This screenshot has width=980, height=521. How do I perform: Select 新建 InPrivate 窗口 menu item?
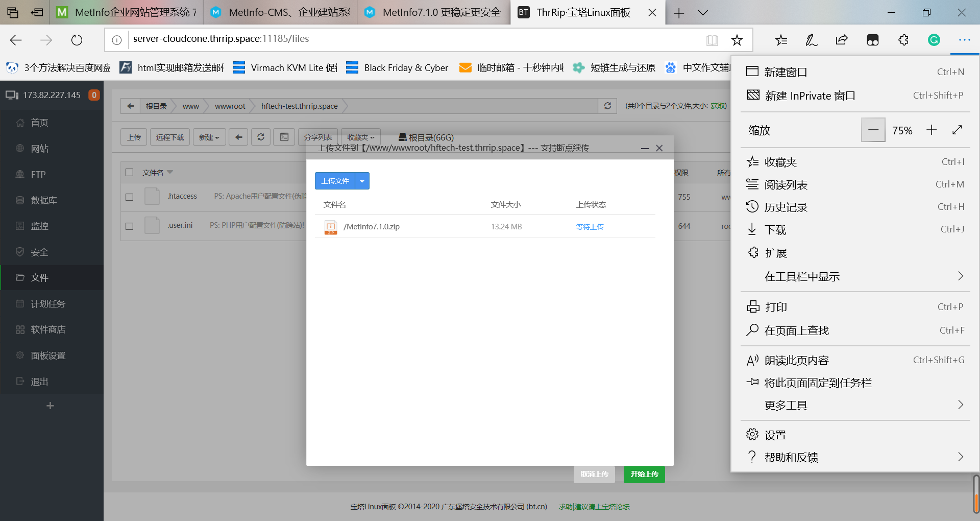855,96
